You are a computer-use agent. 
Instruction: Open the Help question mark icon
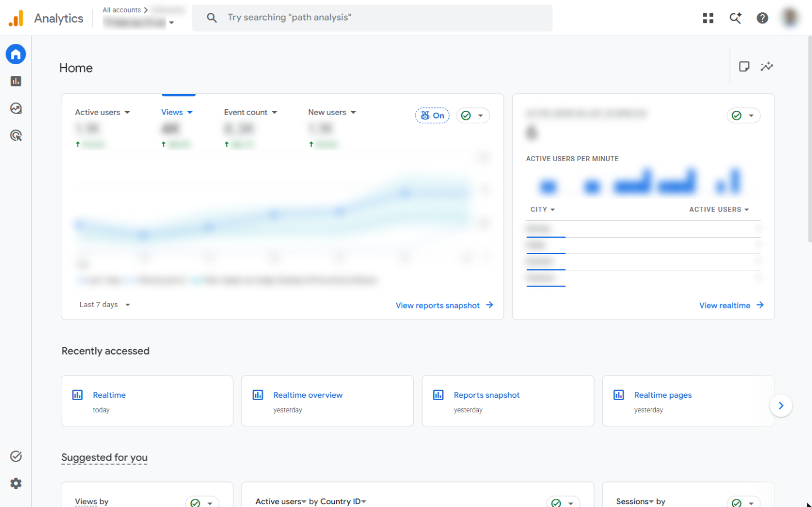(x=762, y=18)
